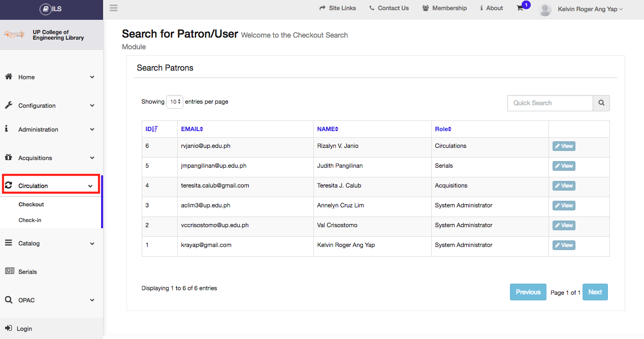Click the Quick Search input field

(x=550, y=103)
